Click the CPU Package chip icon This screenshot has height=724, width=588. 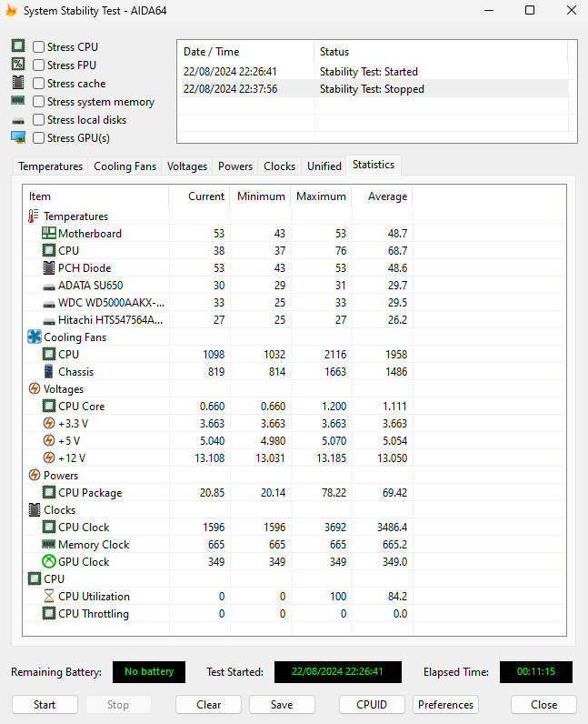[x=48, y=492]
